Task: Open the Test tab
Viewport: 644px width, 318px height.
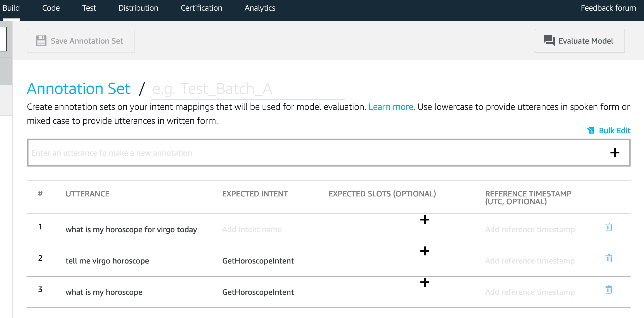Action: (x=89, y=8)
